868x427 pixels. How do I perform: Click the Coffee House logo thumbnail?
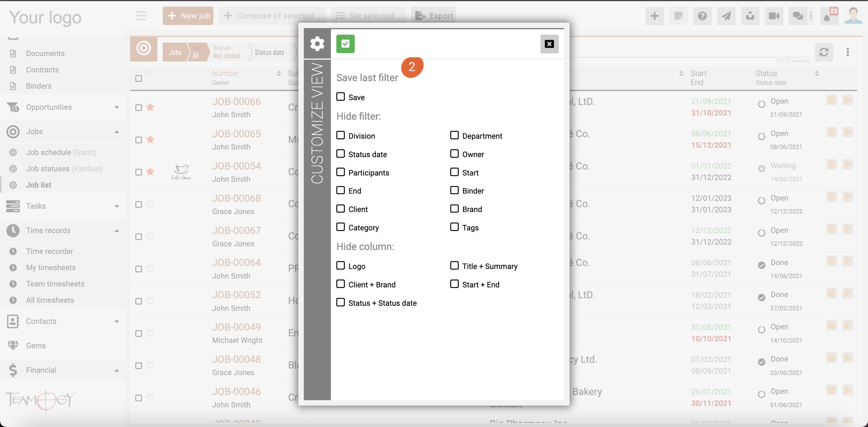click(x=181, y=172)
